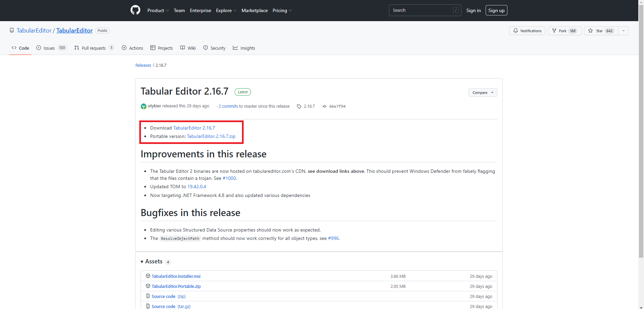Image resolution: width=644 pixels, height=309 pixels.
Task: Download Source code (zip)
Action: click(x=168, y=297)
